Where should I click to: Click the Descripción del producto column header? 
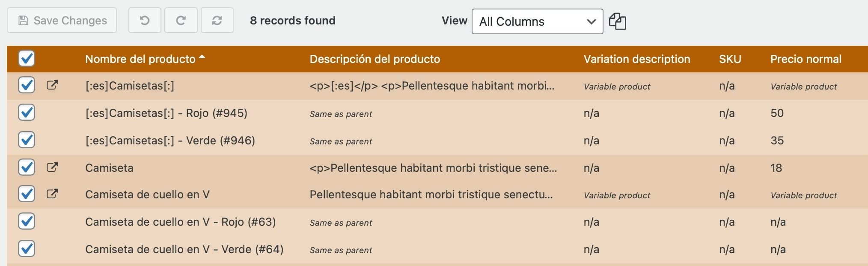click(x=375, y=59)
